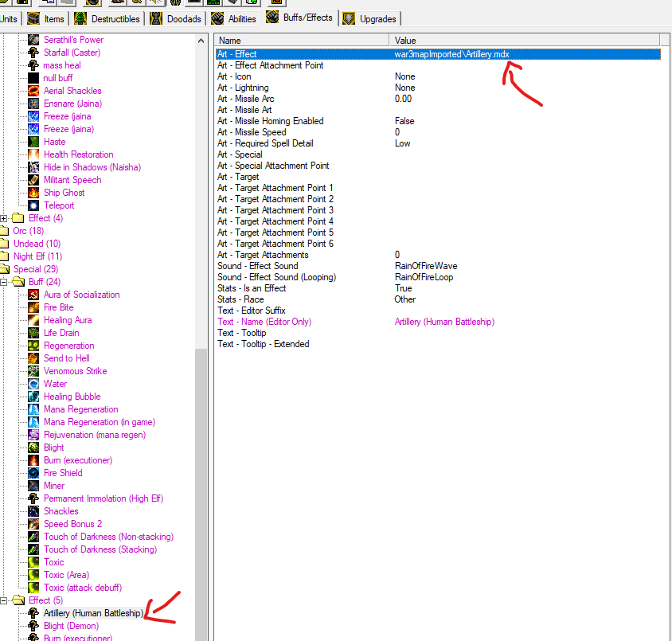Select Special (29) folder
Image resolution: width=672 pixels, height=641 pixels.
[36, 269]
